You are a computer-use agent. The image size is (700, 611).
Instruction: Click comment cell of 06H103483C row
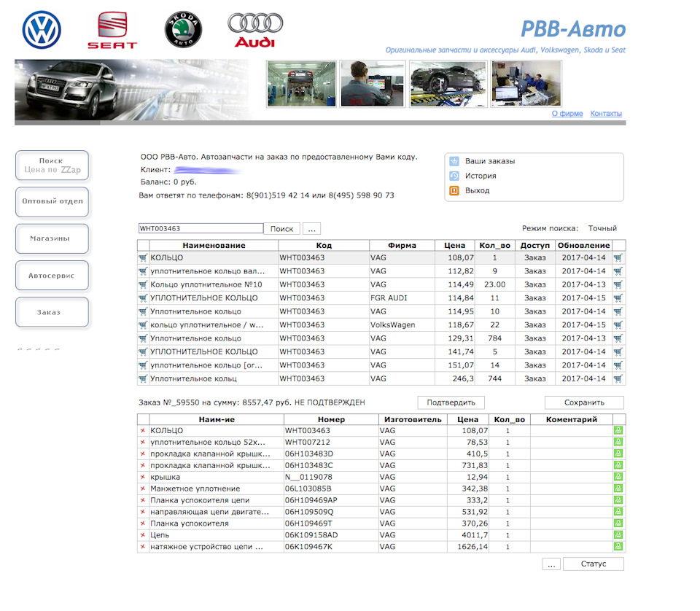(572, 465)
